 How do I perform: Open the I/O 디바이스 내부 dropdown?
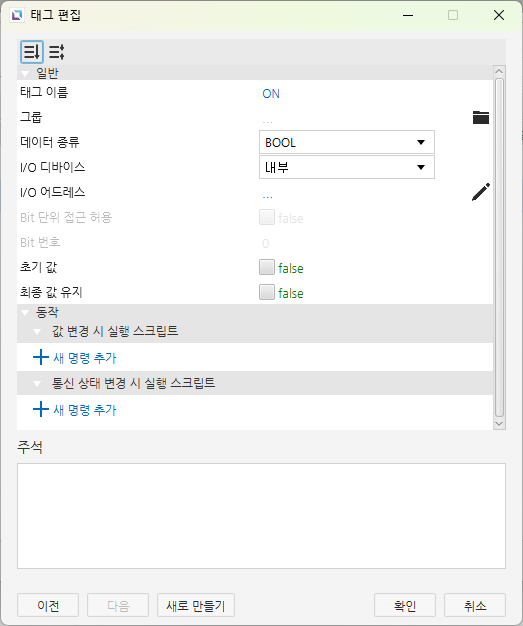347,167
